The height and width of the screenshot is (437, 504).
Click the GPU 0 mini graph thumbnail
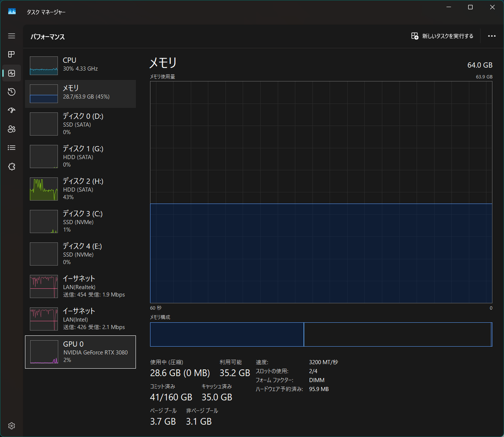(x=44, y=352)
